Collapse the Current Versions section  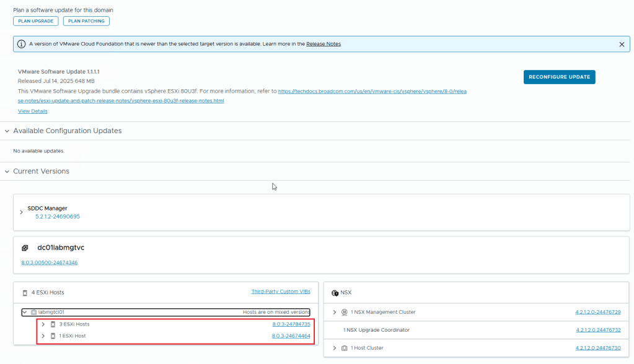7,171
